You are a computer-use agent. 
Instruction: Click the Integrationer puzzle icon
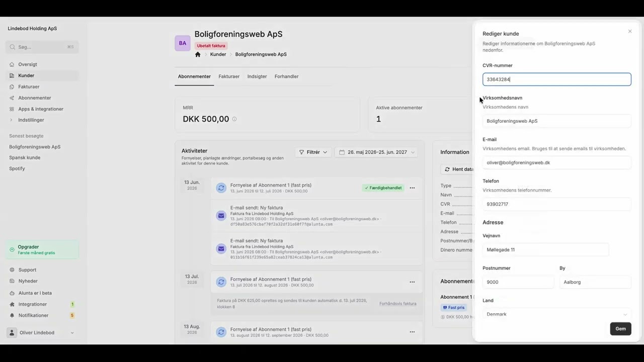[12, 304]
